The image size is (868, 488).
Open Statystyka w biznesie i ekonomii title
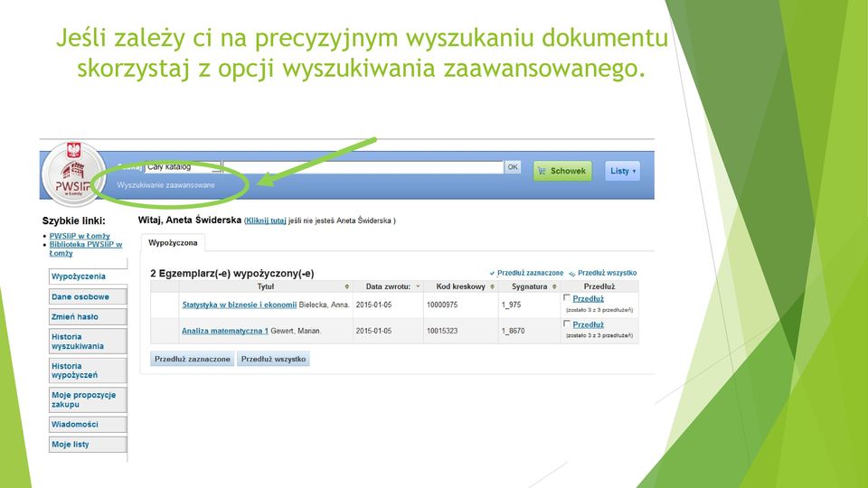click(x=239, y=305)
